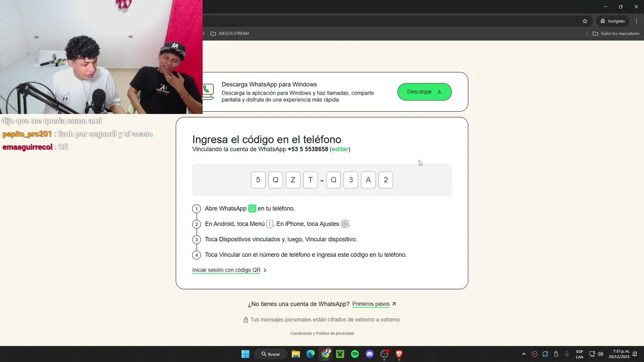Open Chrome three-dot menu
The width and height of the screenshot is (644, 362).
[x=636, y=21]
